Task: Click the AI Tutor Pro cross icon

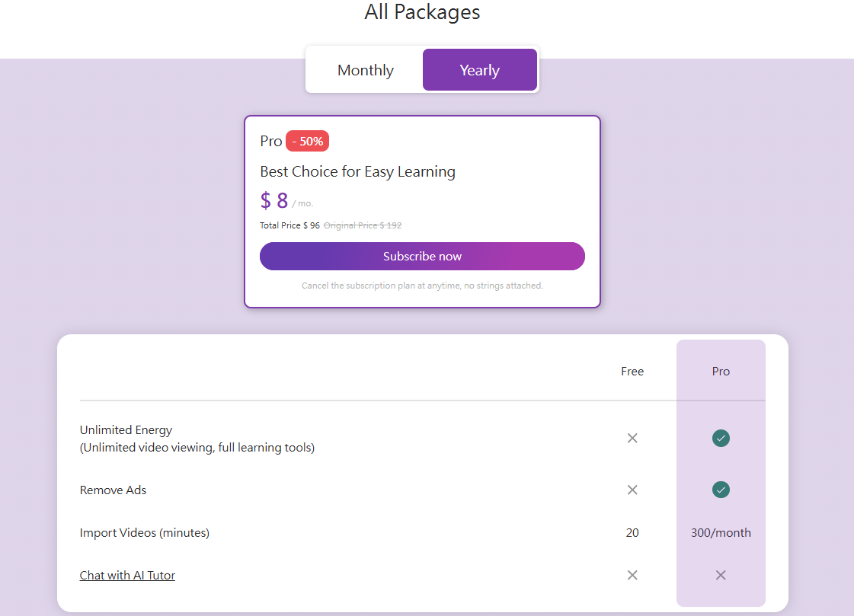Action: [x=721, y=575]
